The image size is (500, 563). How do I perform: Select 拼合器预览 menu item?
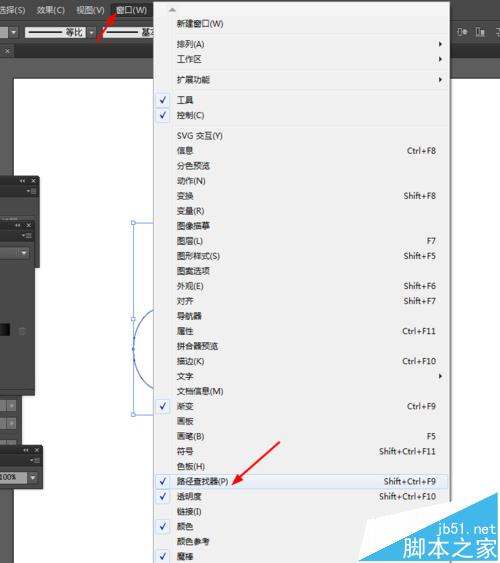coord(302,346)
